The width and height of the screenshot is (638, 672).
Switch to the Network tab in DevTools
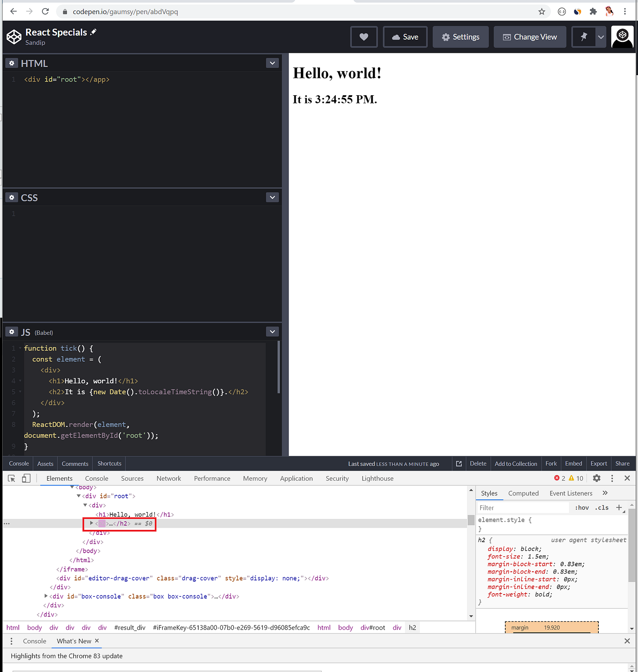click(169, 478)
